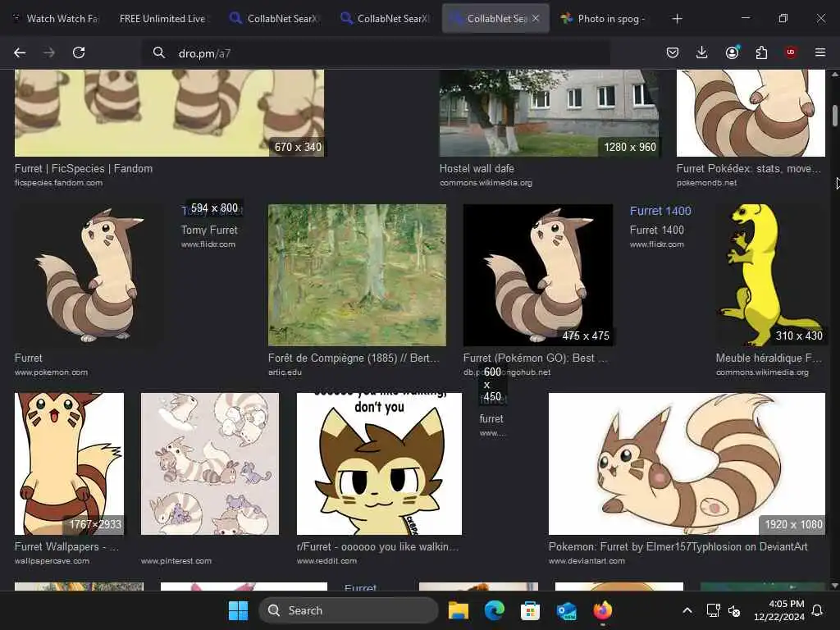Go back to the previous page
The width and height of the screenshot is (840, 630).
(20, 52)
